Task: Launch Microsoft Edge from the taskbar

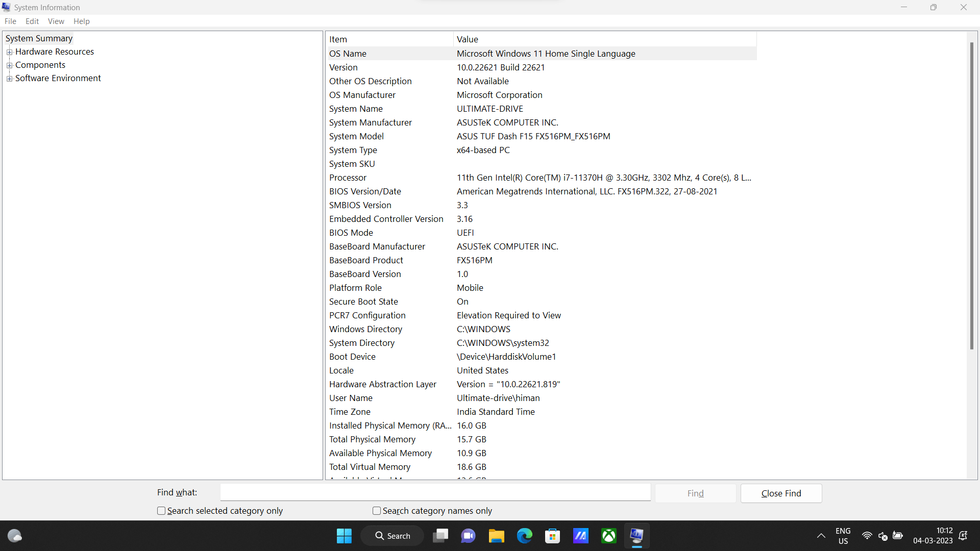Action: pos(524,536)
